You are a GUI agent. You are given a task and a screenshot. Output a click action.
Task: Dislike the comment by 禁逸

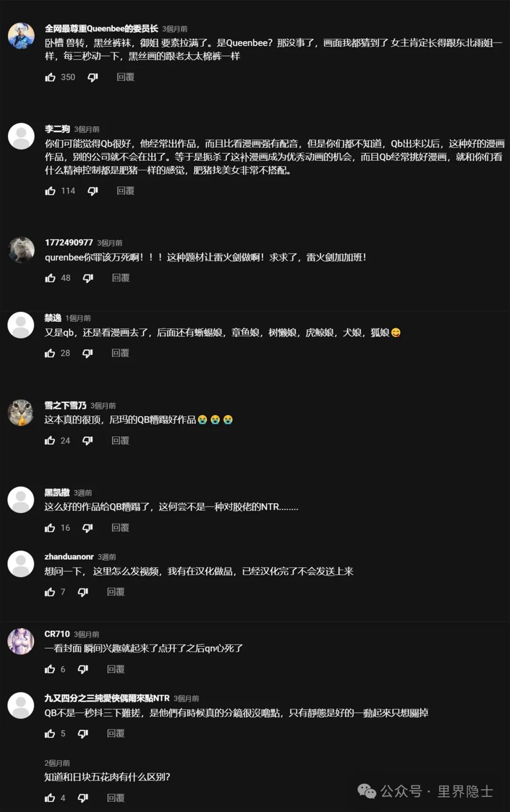88,353
